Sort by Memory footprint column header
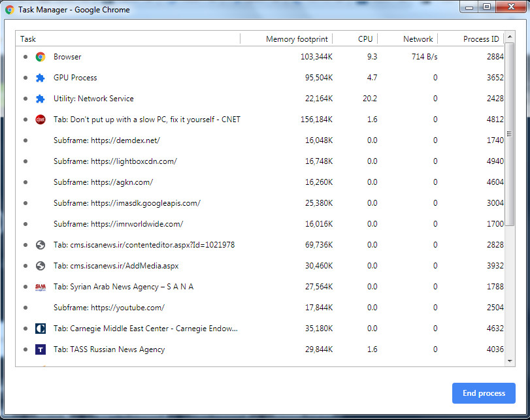 tap(286, 39)
